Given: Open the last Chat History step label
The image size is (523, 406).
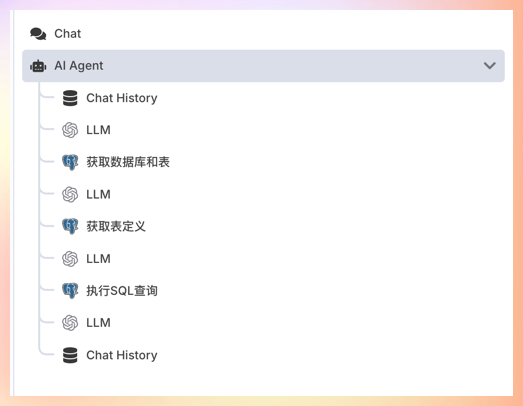Looking at the screenshot, I should coord(122,355).
